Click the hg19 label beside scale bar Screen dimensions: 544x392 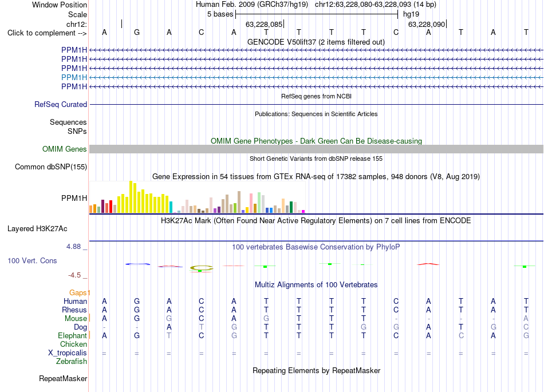[411, 14]
